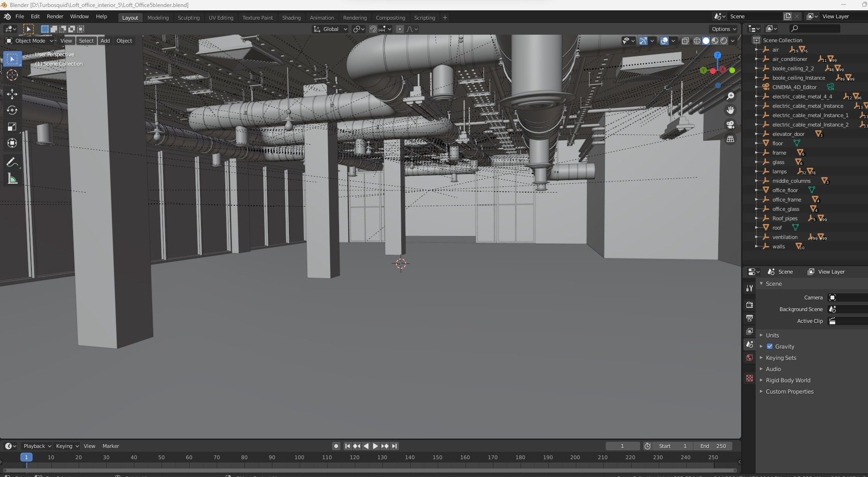Toggle snapping magnet in header
This screenshot has height=477, width=868.
click(373, 29)
